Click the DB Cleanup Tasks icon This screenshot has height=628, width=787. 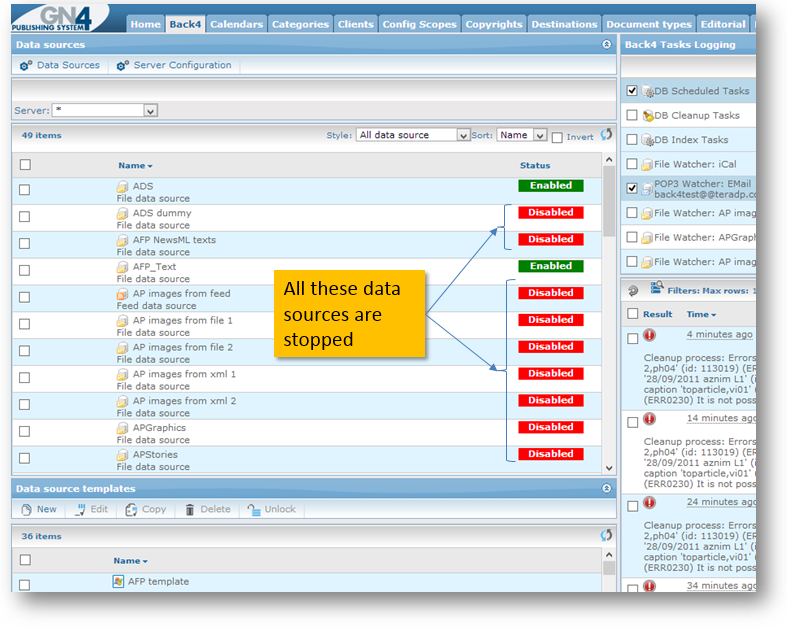coord(647,116)
